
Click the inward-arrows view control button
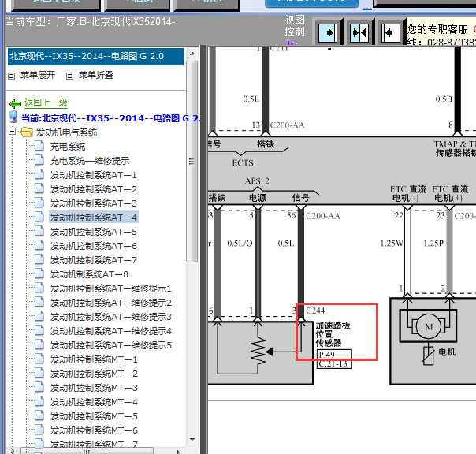click(x=359, y=32)
